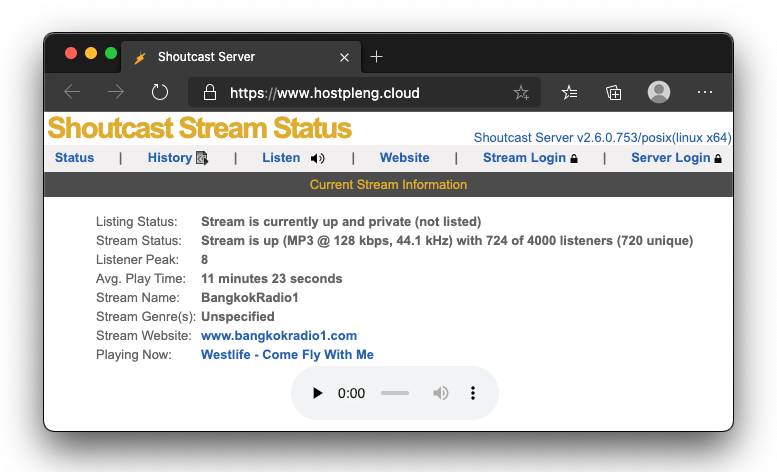777x472 pixels.
Task: Open audio player more options menu
Action: coord(473,393)
